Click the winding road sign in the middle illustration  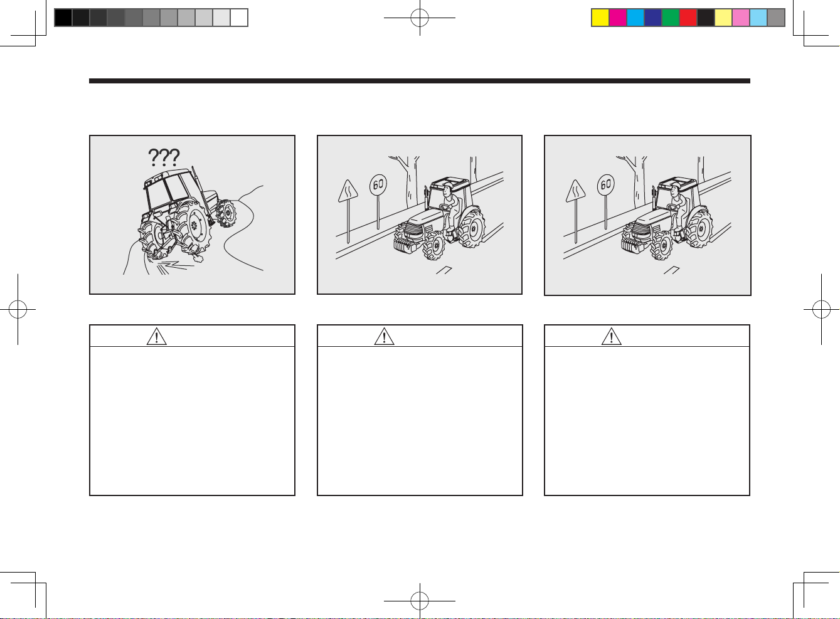(x=348, y=191)
